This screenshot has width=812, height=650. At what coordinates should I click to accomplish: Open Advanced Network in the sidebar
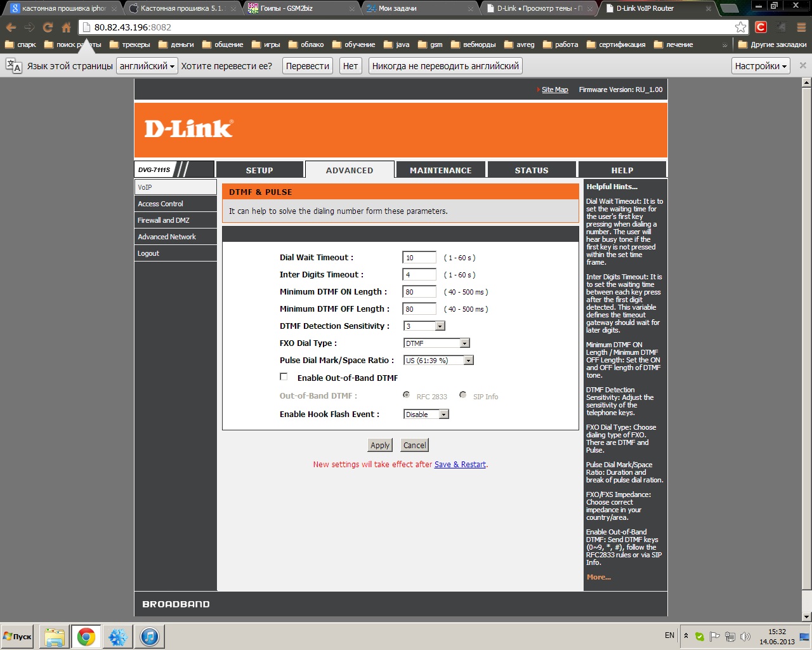[176, 237]
